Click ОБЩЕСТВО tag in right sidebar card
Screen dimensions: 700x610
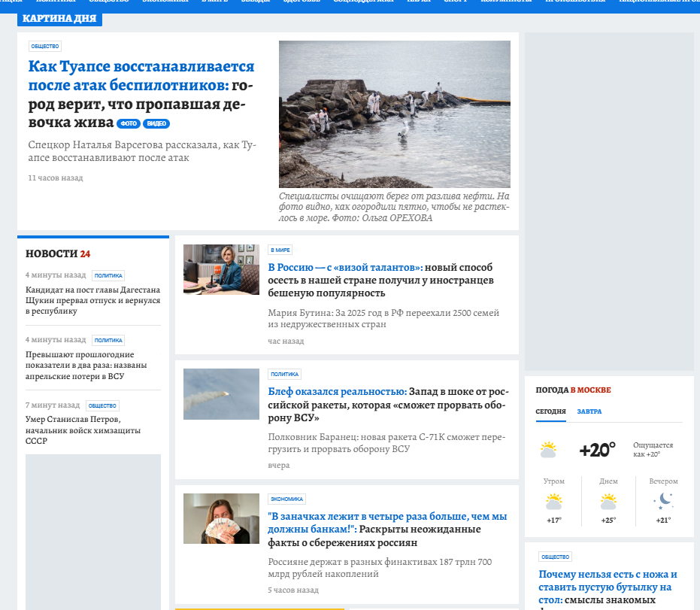point(556,557)
